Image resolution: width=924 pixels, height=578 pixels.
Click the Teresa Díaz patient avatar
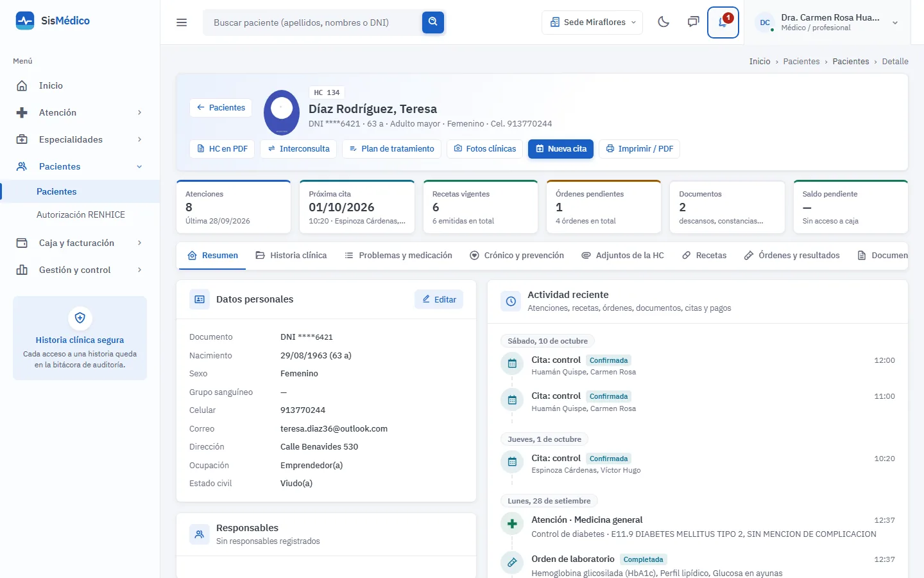(x=282, y=112)
